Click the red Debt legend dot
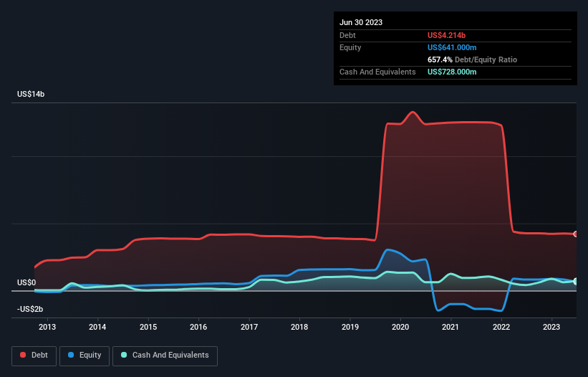The height and width of the screenshot is (377, 588). pyautogui.click(x=23, y=355)
